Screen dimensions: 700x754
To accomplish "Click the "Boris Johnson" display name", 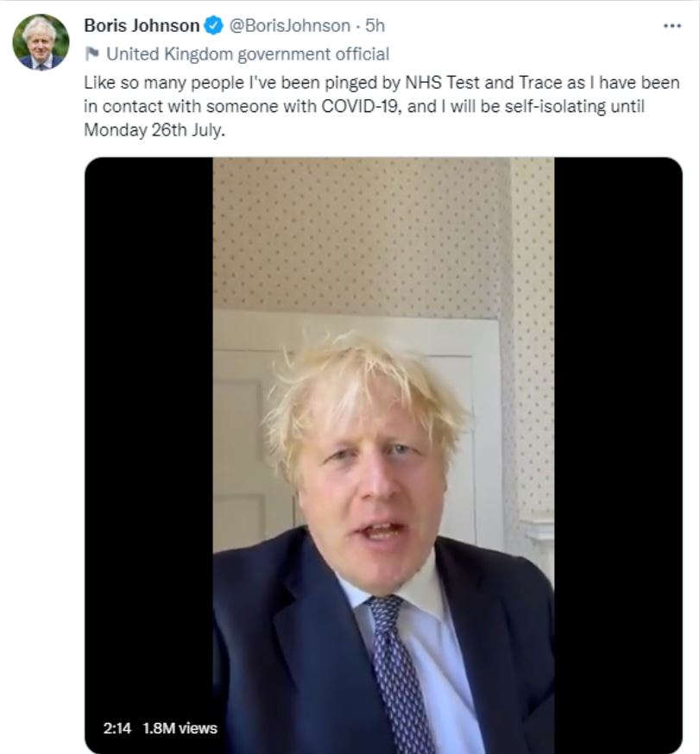I will [x=142, y=27].
